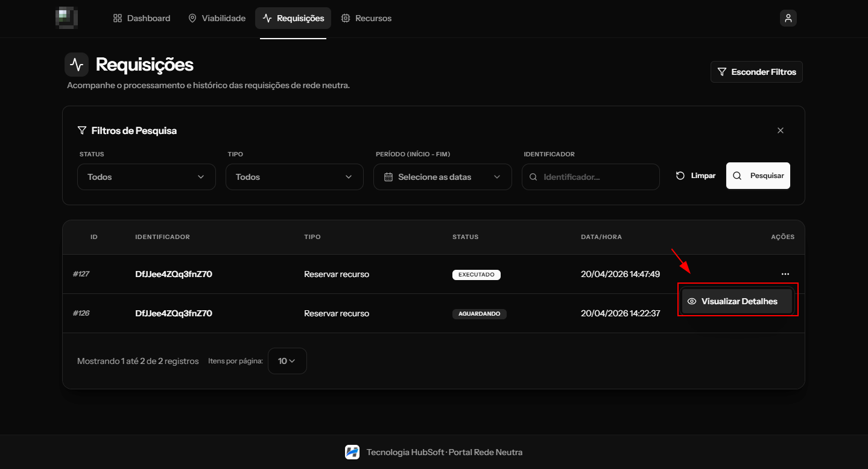Click identifier DfJJee4ZQq3fnZ70 in row #127

click(174, 274)
